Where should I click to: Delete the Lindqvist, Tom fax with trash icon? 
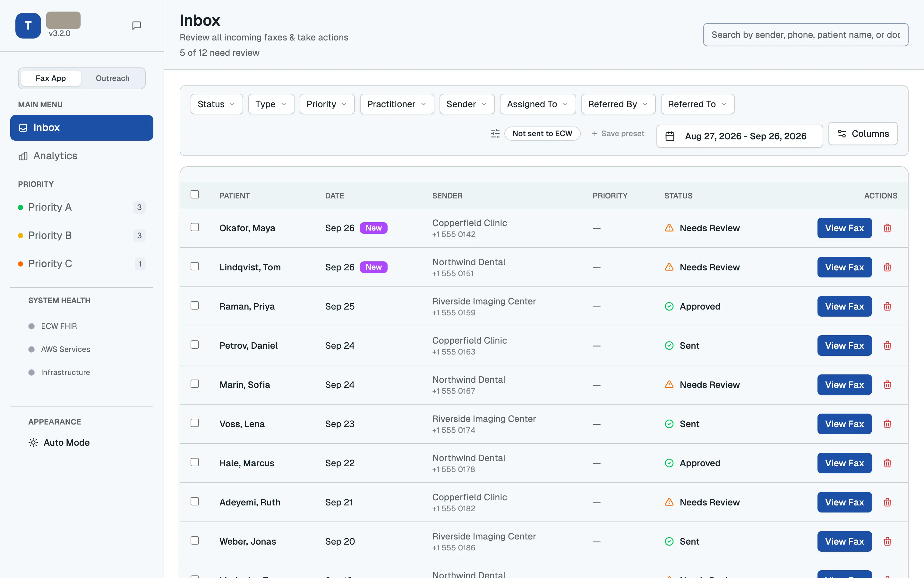(x=887, y=267)
